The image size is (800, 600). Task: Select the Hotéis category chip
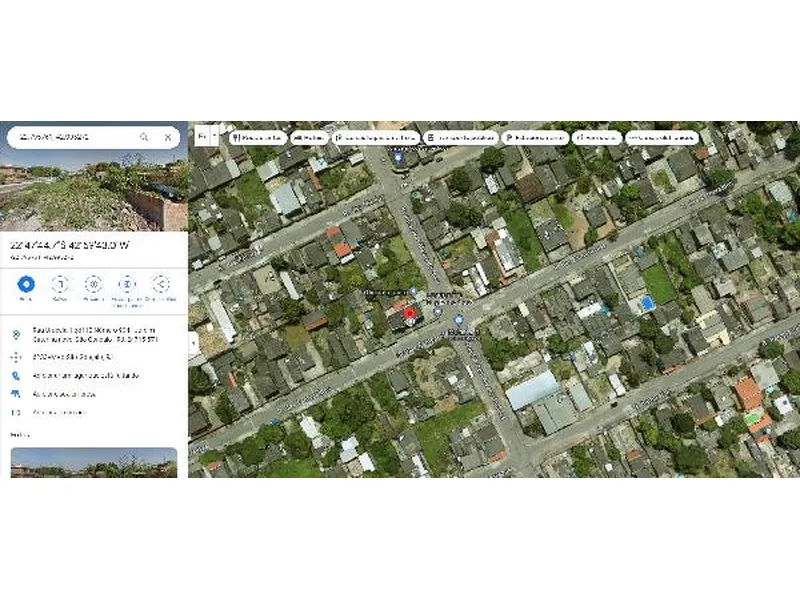tap(309, 138)
